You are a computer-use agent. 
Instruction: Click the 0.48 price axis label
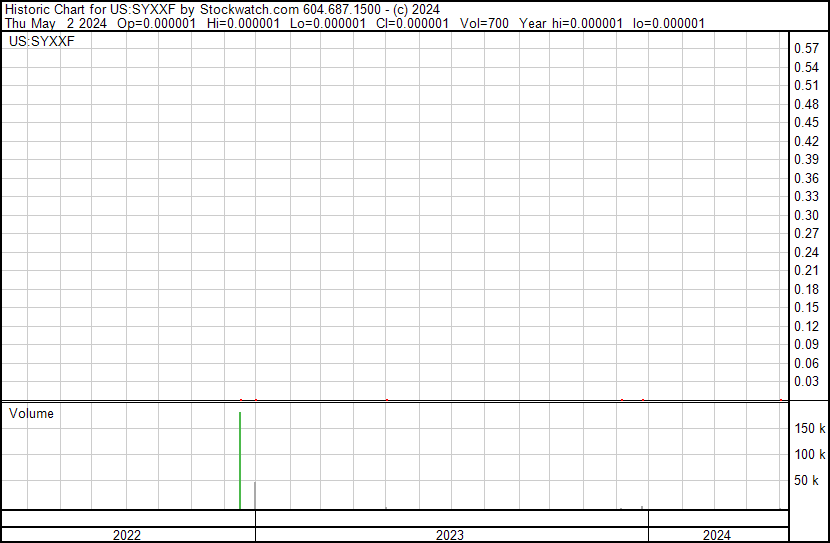(x=807, y=104)
